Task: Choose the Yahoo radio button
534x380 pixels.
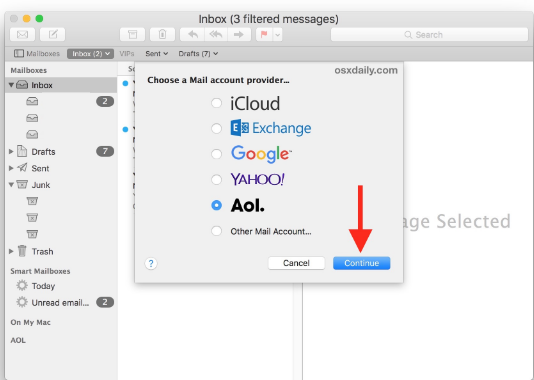Action: tap(216, 179)
